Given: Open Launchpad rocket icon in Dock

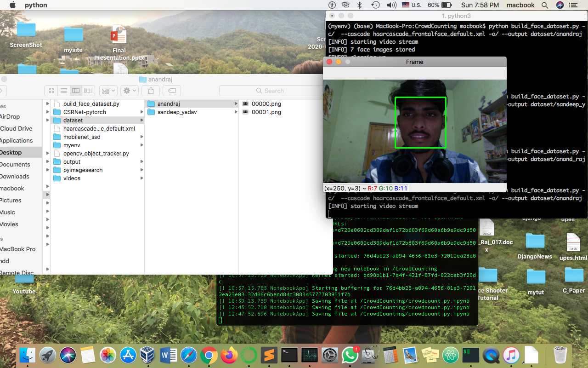Looking at the screenshot, I should tap(48, 355).
